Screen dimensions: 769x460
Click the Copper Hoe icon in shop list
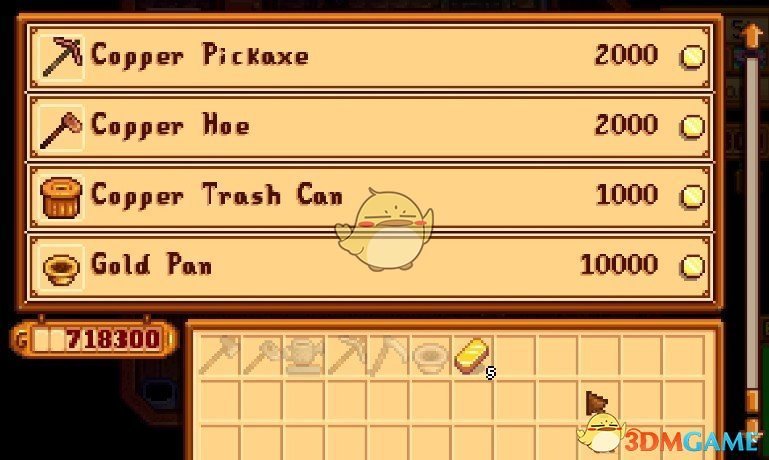coord(62,128)
